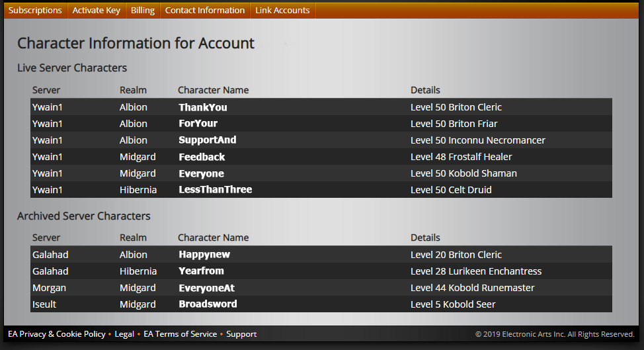This screenshot has width=644, height=350.
Task: Select the Feedback character entry
Action: pos(202,157)
